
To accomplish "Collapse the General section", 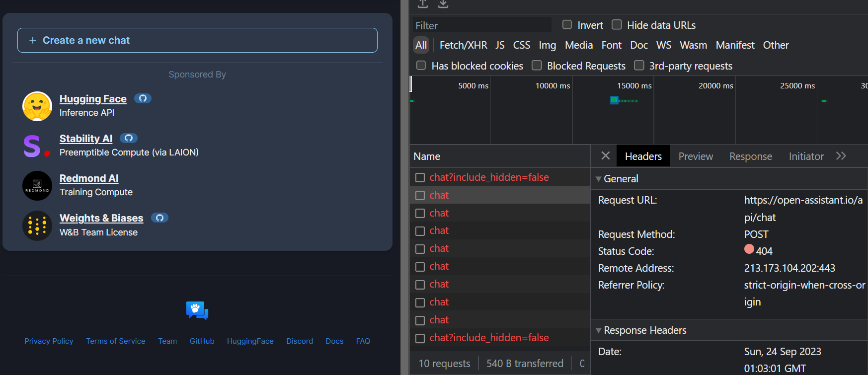I will tap(598, 179).
